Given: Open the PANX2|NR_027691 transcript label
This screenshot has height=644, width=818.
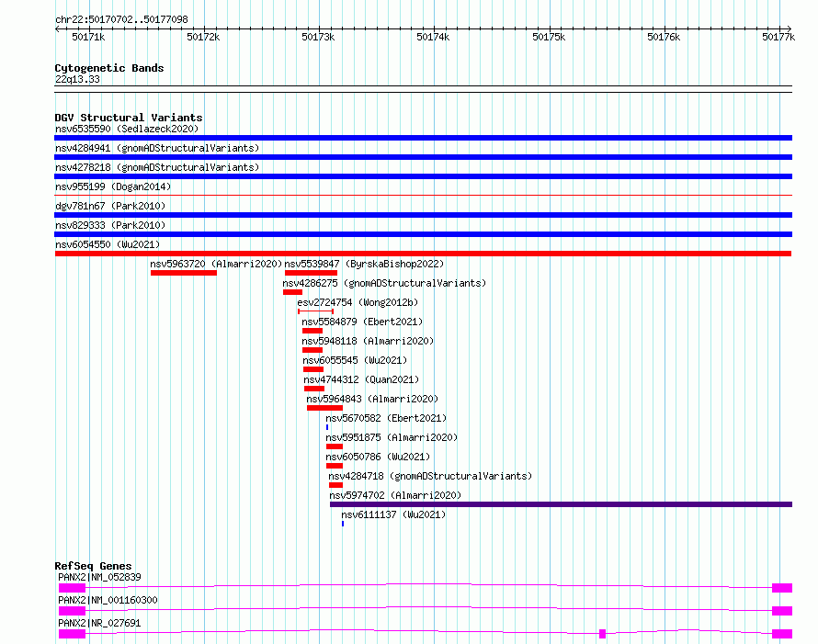Looking at the screenshot, I should [99, 623].
